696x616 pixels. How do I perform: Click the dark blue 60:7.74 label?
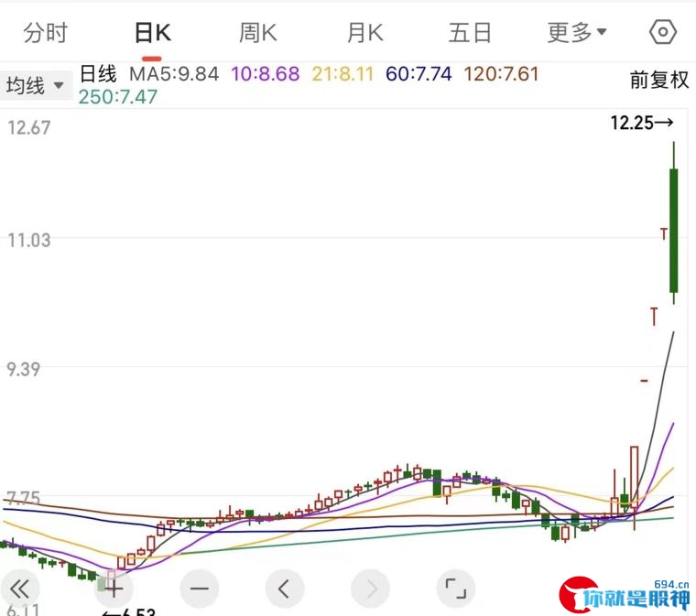pos(419,74)
